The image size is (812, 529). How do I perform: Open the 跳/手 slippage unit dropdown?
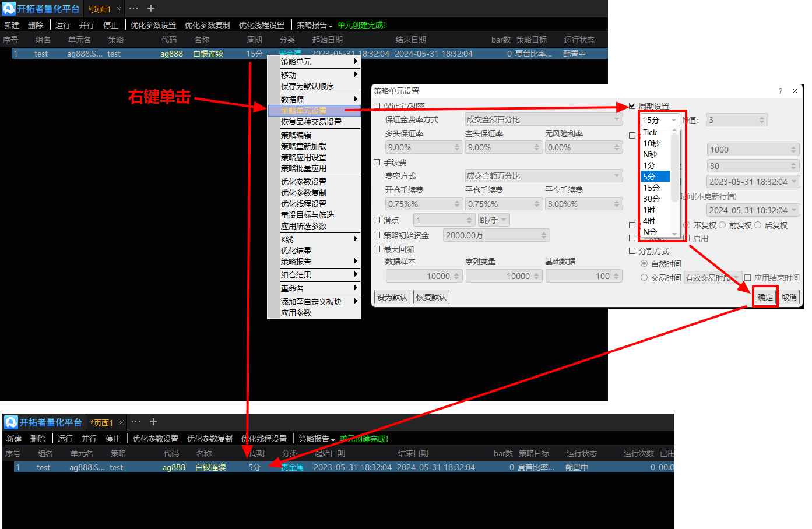click(494, 220)
